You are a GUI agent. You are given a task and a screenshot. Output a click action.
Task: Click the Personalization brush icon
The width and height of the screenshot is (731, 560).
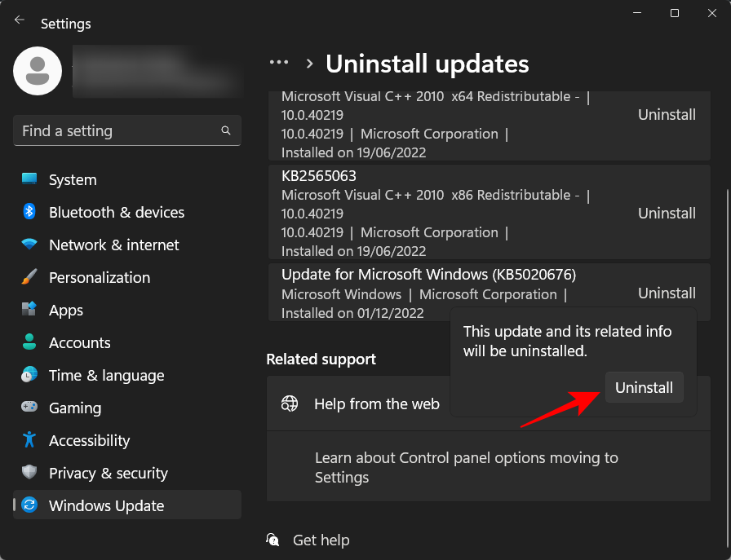pos(30,277)
